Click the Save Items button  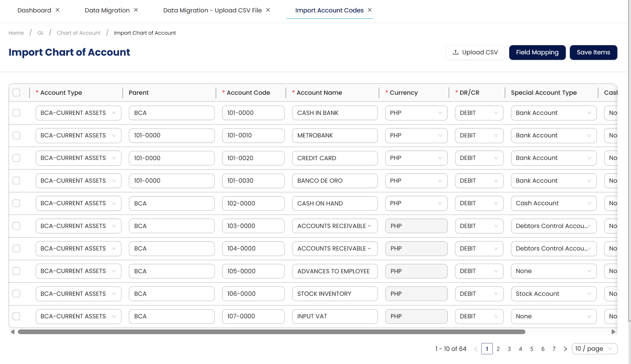click(593, 52)
